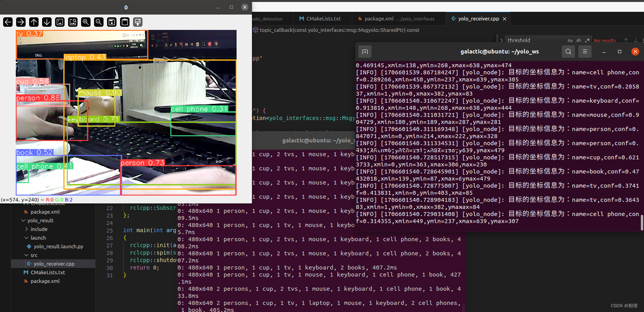Switch to the CMakeLists.txt editor tab
644x312 pixels.
[x=320, y=18]
